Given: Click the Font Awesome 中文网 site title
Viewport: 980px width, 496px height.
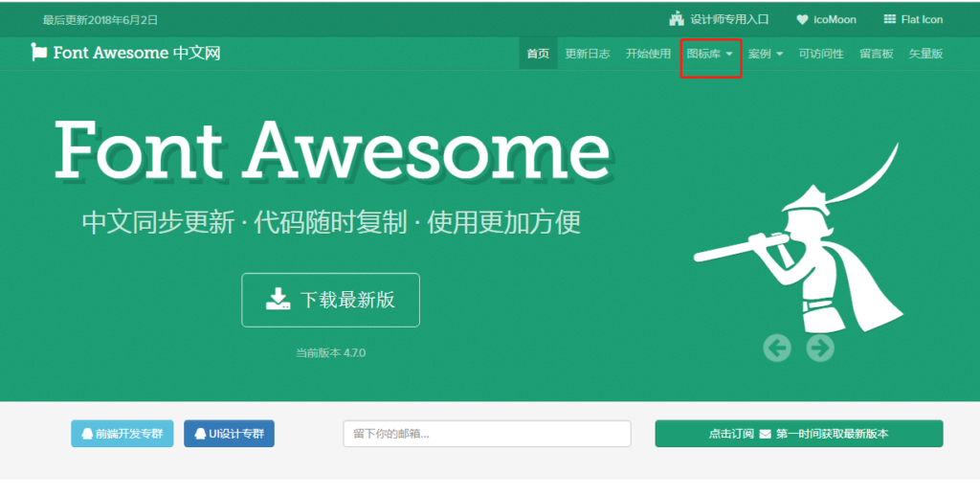Looking at the screenshot, I should 137,53.
